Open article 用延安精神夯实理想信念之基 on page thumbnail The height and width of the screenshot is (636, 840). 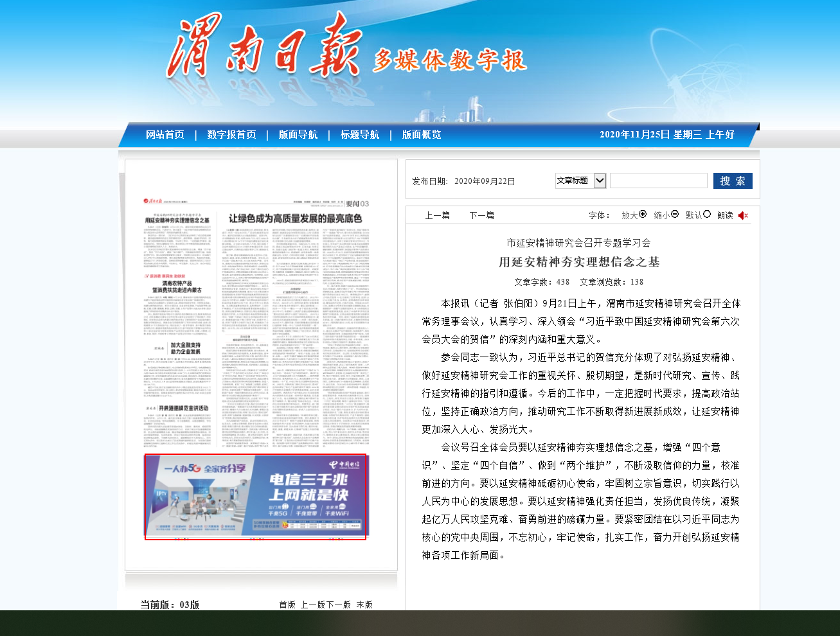177,220
